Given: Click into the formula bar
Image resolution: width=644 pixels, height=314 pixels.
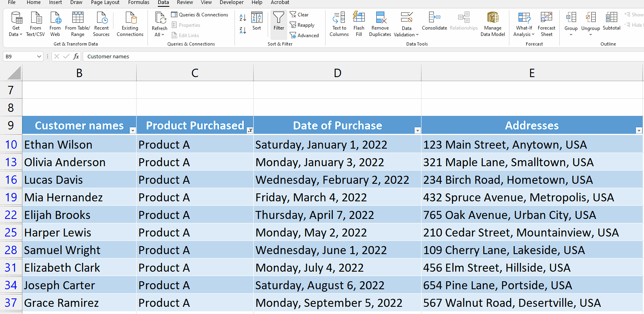Looking at the screenshot, I should tap(363, 56).
